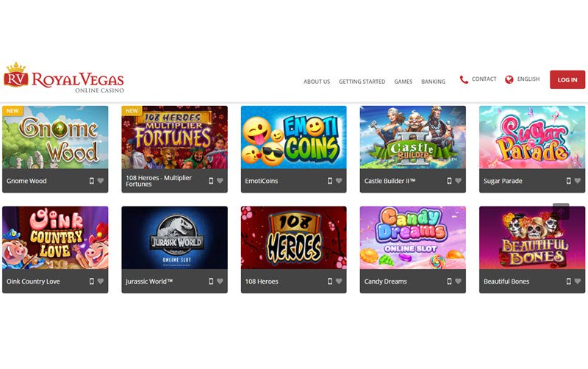Add Beautiful Bones to favorites via heart
The width and height of the screenshot is (588, 369).
click(578, 282)
